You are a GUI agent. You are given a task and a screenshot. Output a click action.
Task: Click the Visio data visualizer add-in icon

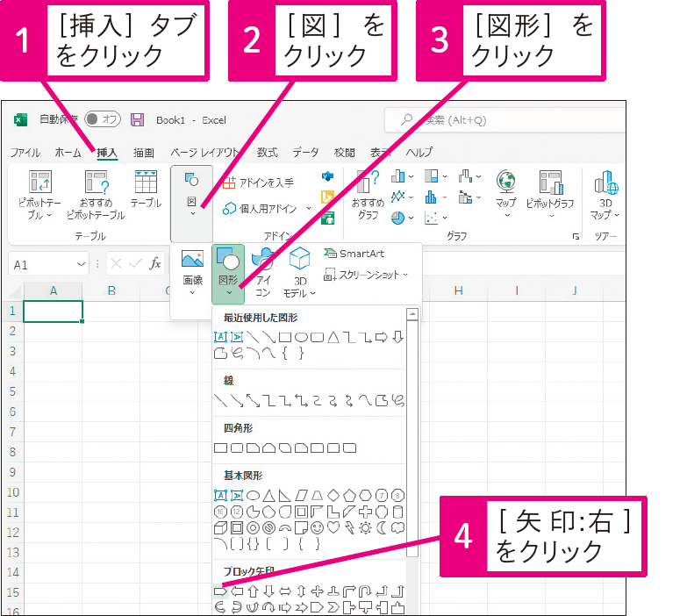(x=328, y=176)
